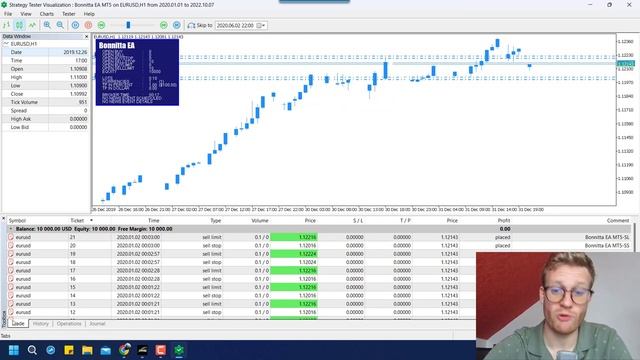Click the blue button right of speed slider
This screenshot has height=360, width=640.
tap(177, 25)
